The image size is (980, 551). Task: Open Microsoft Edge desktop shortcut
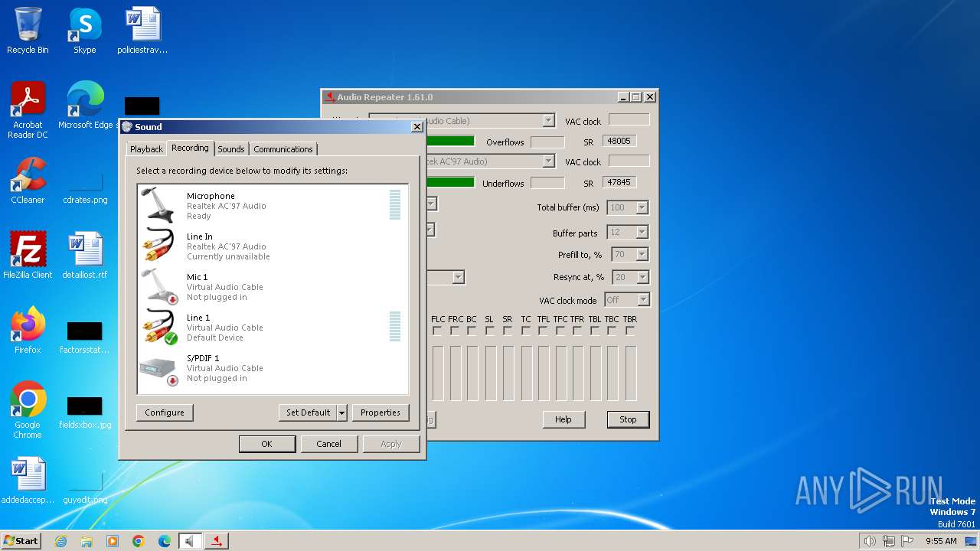pos(86,106)
